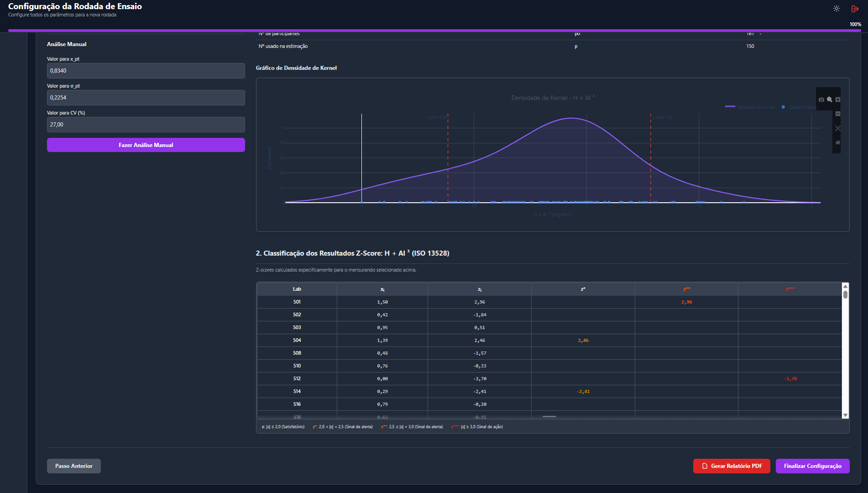Download the kernel plot as image (camera icon)
The width and height of the screenshot is (868, 493).
click(821, 100)
